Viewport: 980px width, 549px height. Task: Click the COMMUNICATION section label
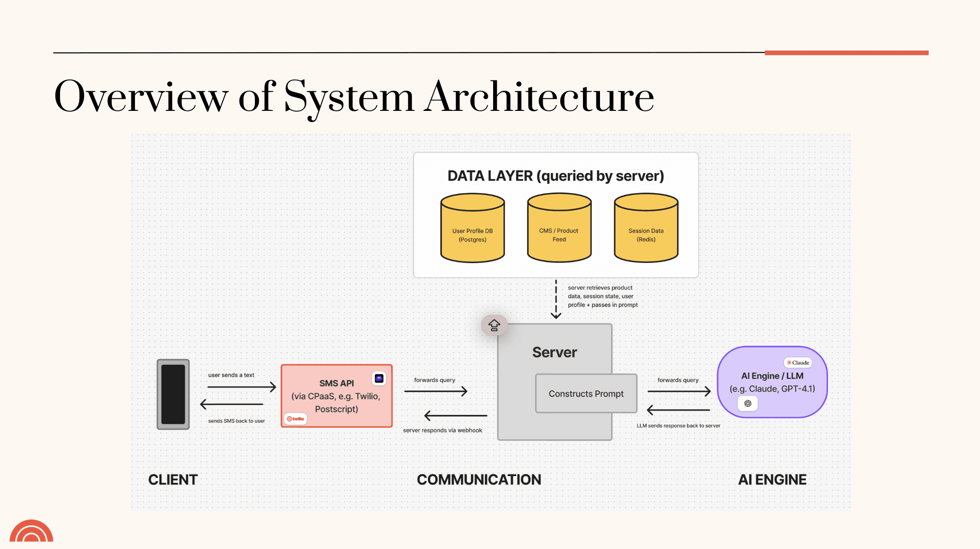point(479,480)
